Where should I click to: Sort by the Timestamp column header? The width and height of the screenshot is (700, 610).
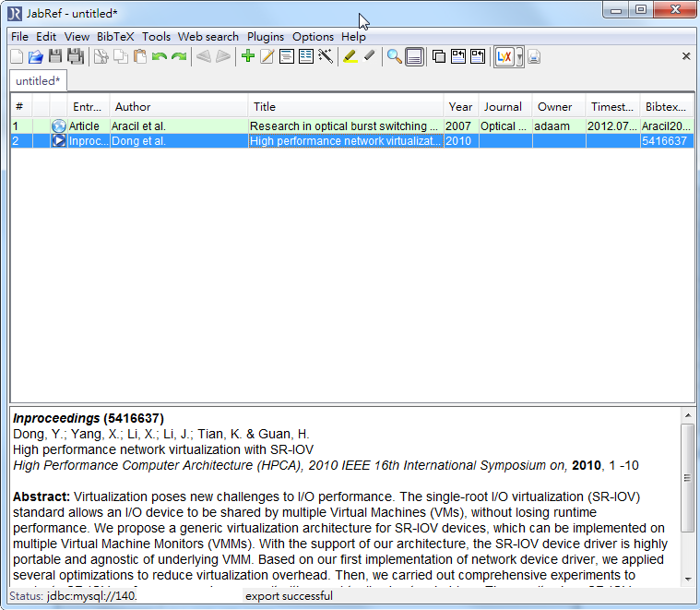613,107
